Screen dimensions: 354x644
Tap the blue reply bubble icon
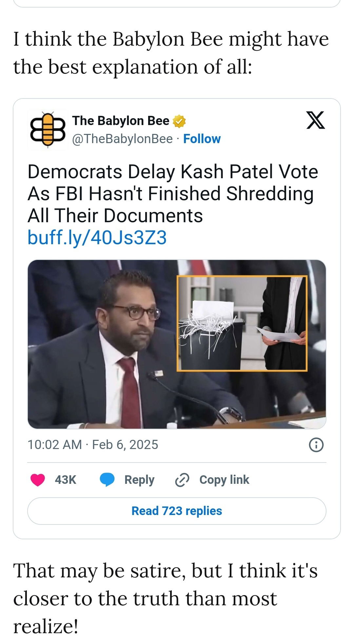pos(107,480)
